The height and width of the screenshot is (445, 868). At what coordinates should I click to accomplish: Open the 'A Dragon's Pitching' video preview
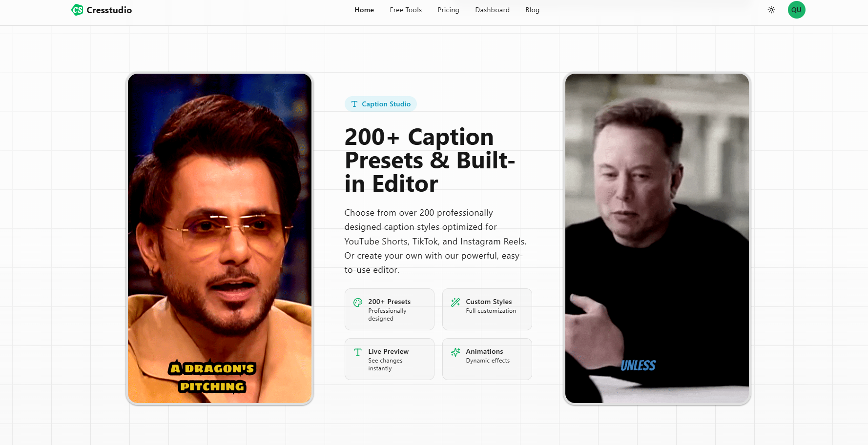[219, 238]
